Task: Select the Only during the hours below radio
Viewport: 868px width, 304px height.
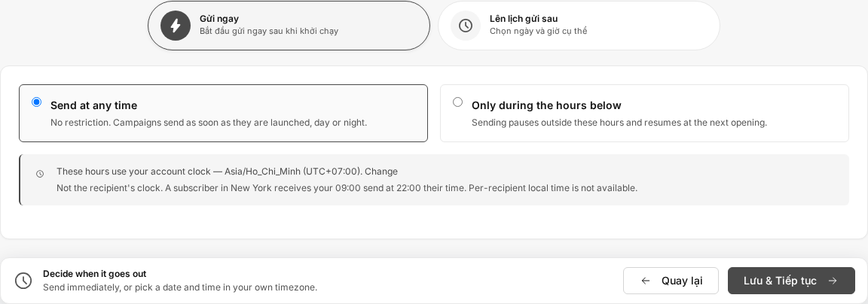Action: point(458,102)
